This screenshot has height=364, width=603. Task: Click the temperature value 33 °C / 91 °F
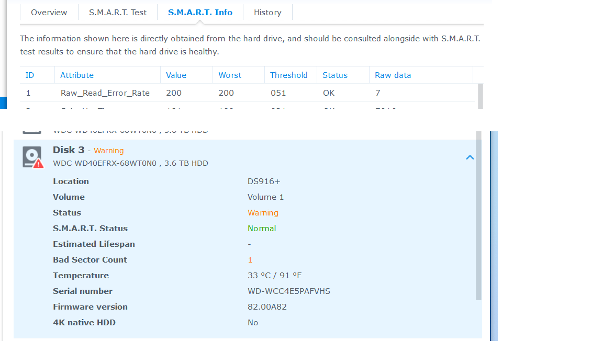coord(275,275)
